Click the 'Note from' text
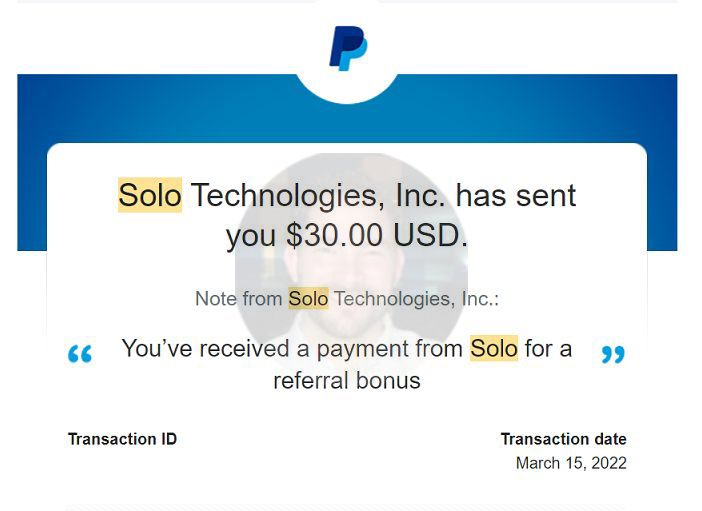702x511 pixels. point(239,298)
